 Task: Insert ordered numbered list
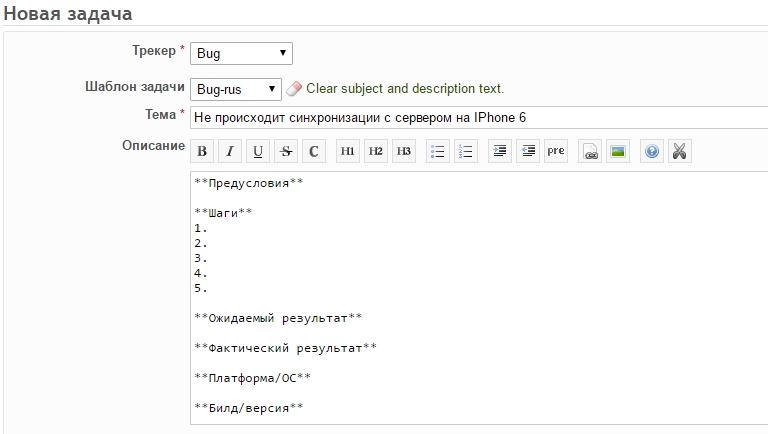click(x=466, y=151)
